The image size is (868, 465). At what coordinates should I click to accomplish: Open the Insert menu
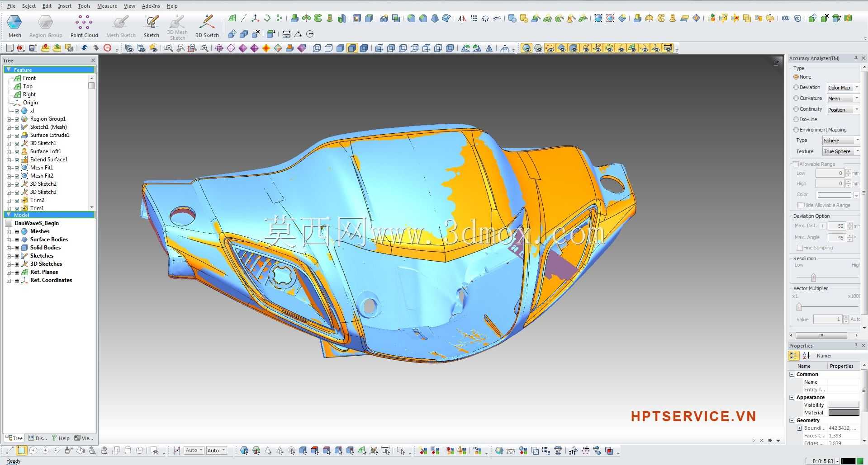click(65, 6)
